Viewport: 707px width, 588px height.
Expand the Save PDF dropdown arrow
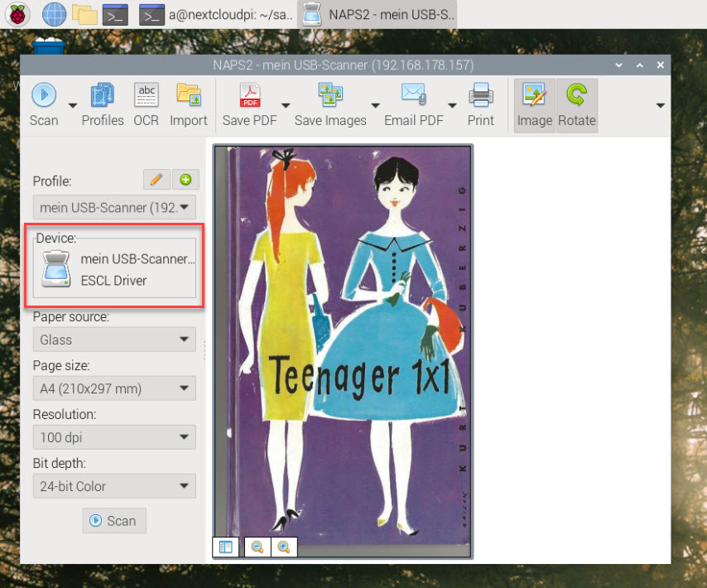click(x=286, y=105)
